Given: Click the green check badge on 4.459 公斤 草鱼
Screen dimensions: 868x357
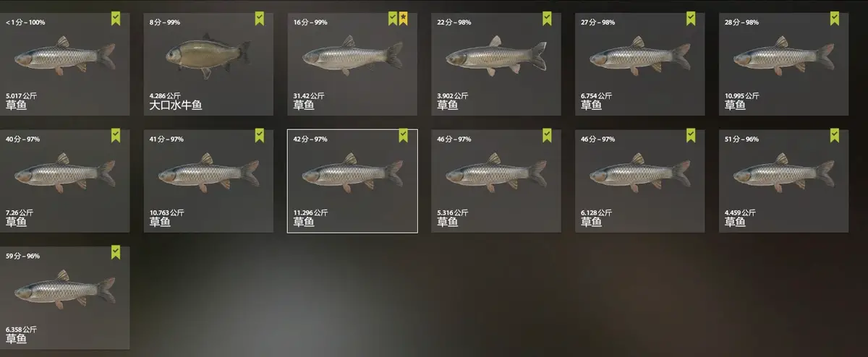Looking at the screenshot, I should (x=835, y=136).
